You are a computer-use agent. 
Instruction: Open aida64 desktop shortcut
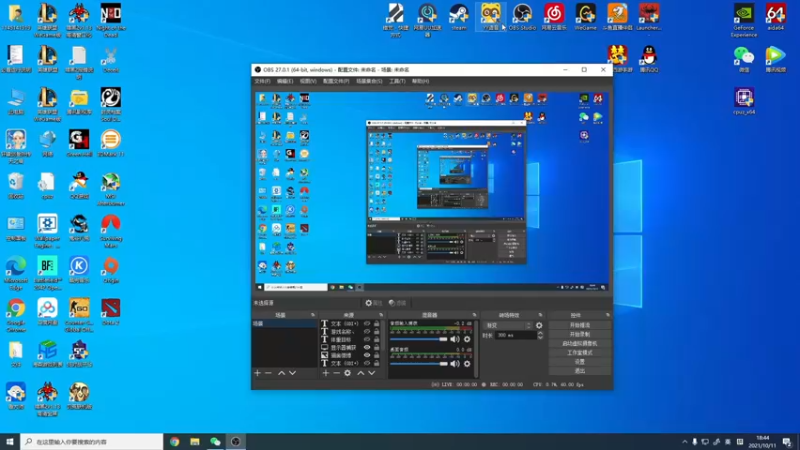click(x=776, y=17)
